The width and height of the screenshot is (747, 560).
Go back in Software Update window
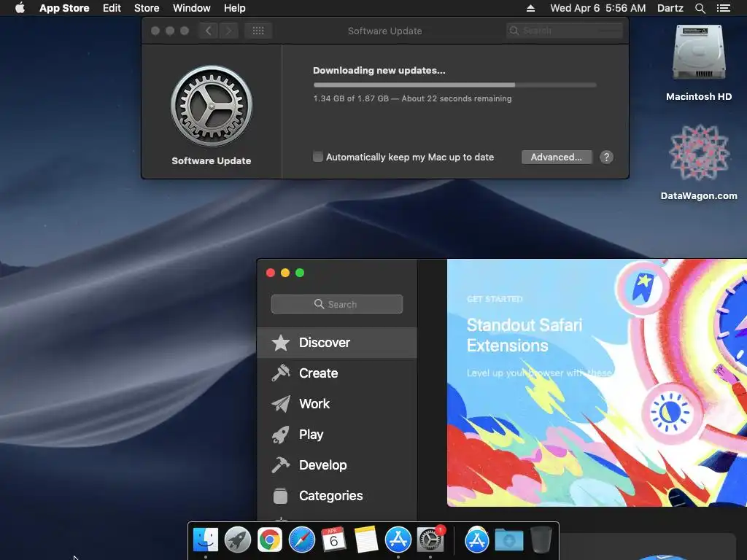pyautogui.click(x=208, y=31)
